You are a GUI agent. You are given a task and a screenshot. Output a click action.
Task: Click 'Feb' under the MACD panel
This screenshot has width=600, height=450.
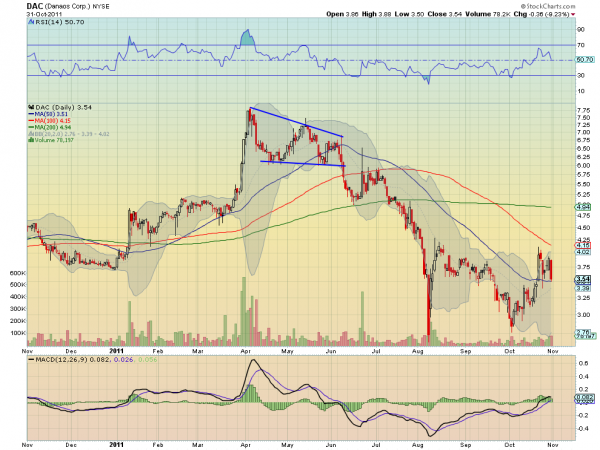point(158,445)
